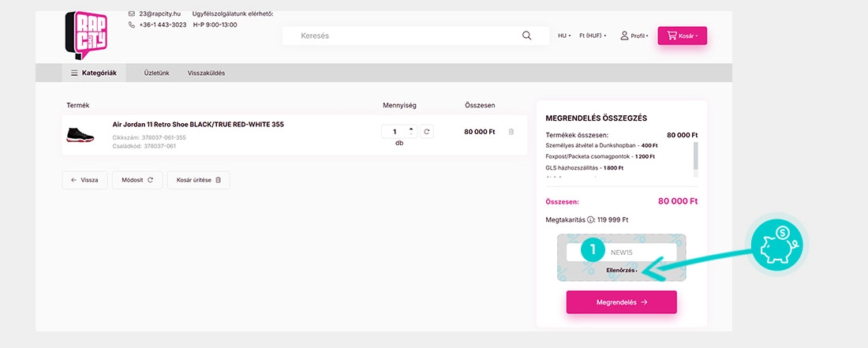Click the coupon code input field
Screen dimensions: 868x348
(x=622, y=253)
